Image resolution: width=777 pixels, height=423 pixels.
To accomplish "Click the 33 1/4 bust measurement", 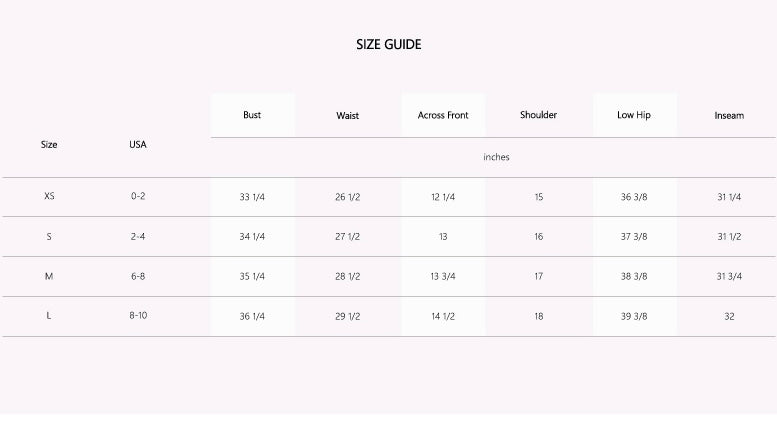I will pyautogui.click(x=252, y=197).
